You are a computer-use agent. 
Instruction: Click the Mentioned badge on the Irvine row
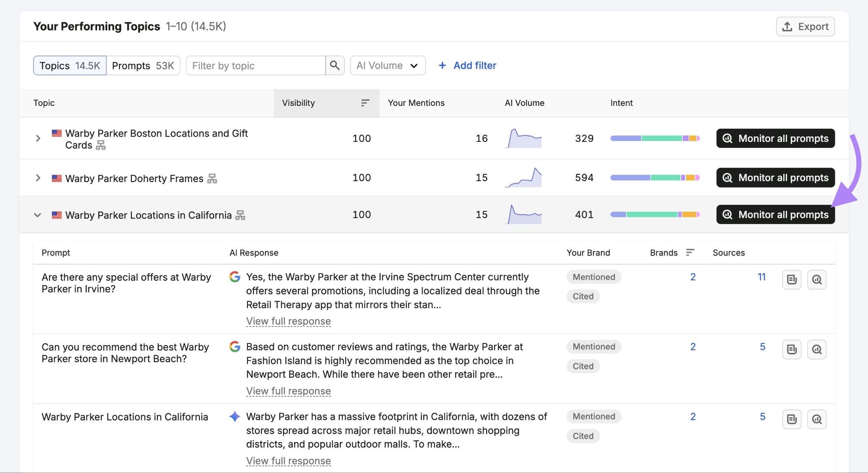[x=594, y=277]
